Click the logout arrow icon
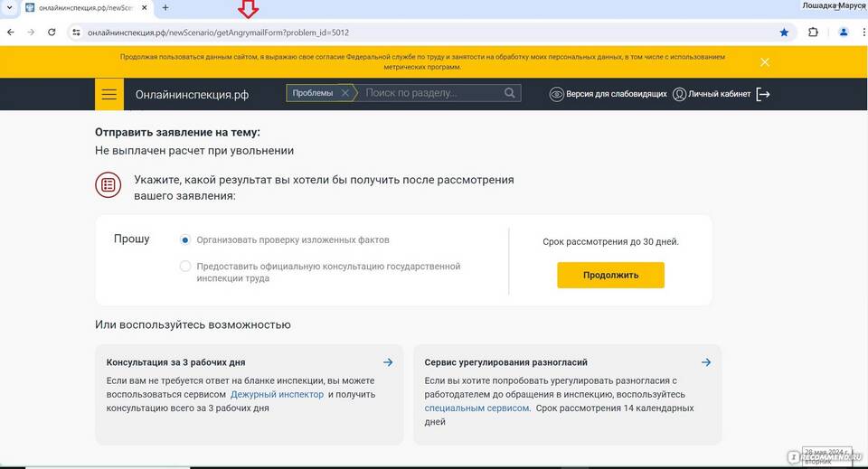This screenshot has width=868, height=469. pyautogui.click(x=763, y=94)
